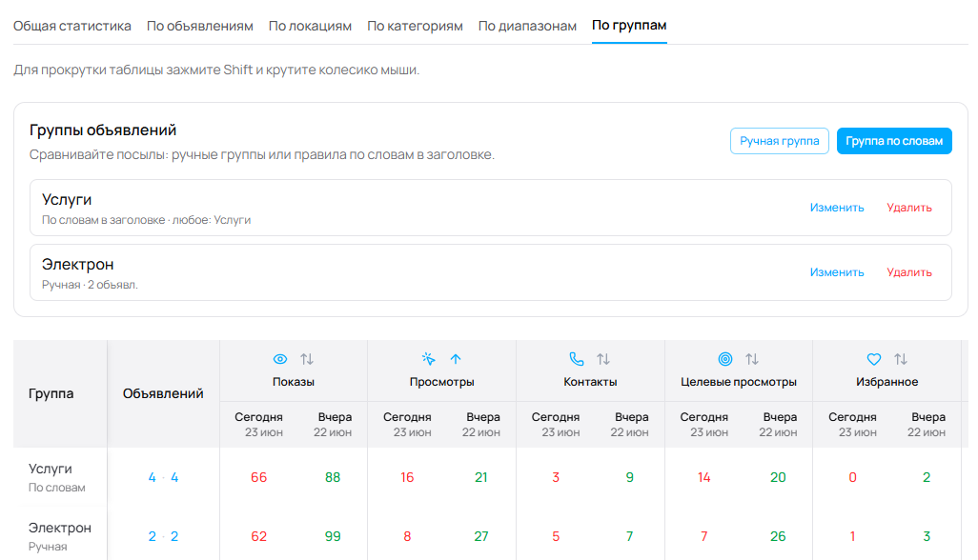The height and width of the screenshot is (560, 978).
Task: Select the По группам tab
Action: tap(629, 26)
